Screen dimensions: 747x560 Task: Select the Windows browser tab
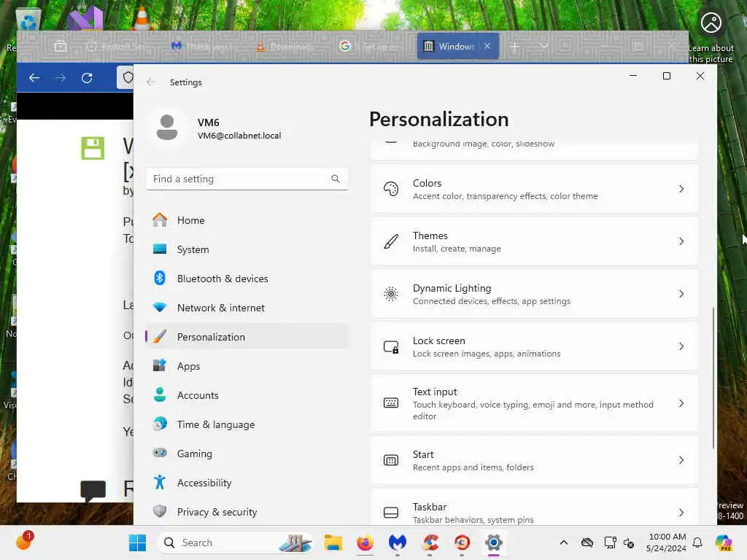451,46
